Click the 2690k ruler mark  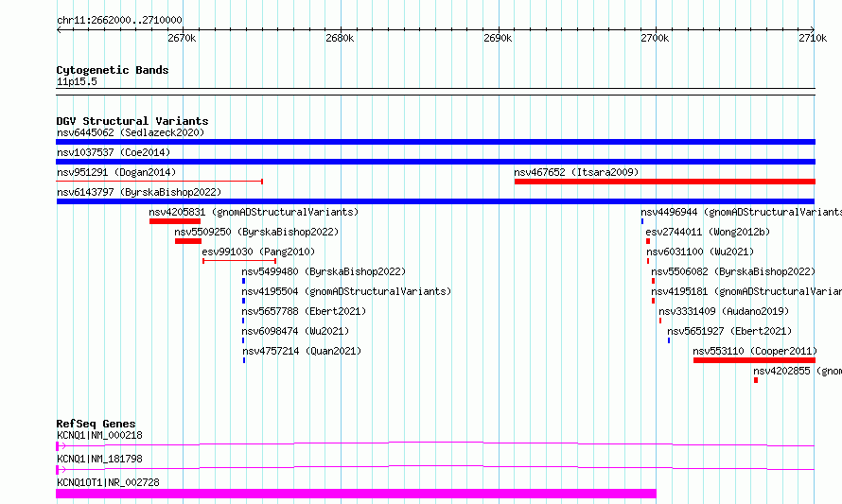(498, 38)
